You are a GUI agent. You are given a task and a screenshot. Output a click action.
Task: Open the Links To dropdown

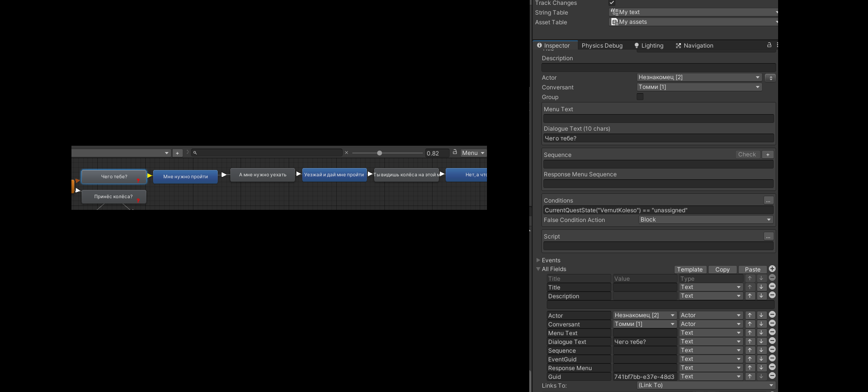(706, 385)
